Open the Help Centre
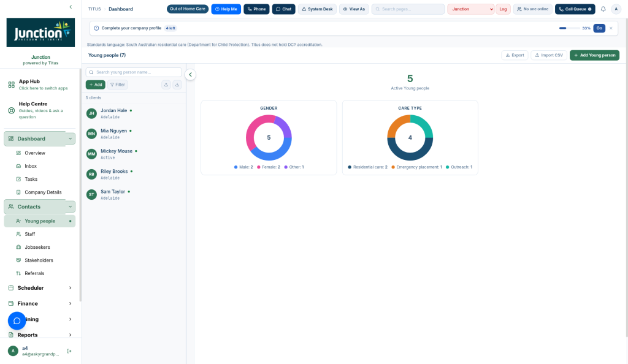The width and height of the screenshot is (628, 364). (x=40, y=110)
